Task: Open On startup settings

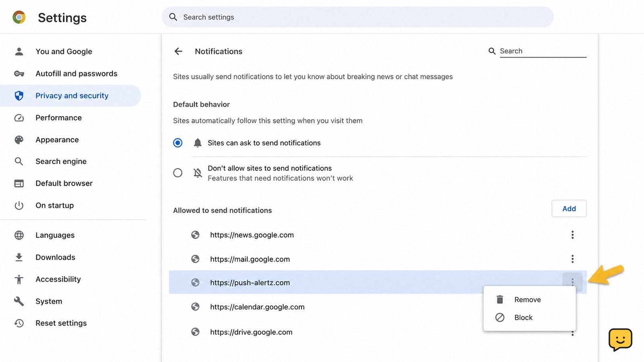Action: pyautogui.click(x=70, y=206)
